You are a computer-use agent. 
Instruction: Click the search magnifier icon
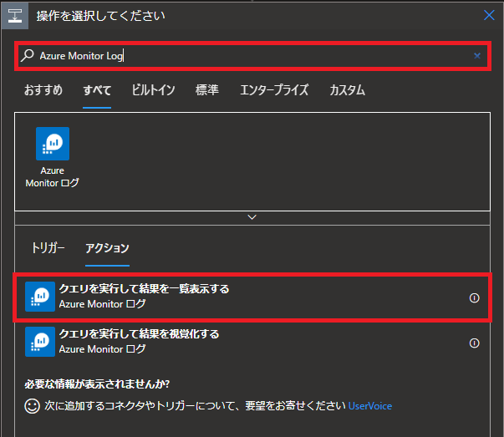tap(28, 56)
